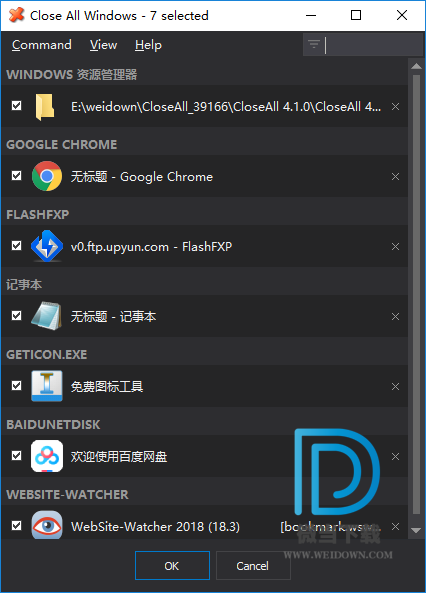Remove the 无标题 - 记事本 row with its X
The height and width of the screenshot is (593, 426).
[395, 317]
